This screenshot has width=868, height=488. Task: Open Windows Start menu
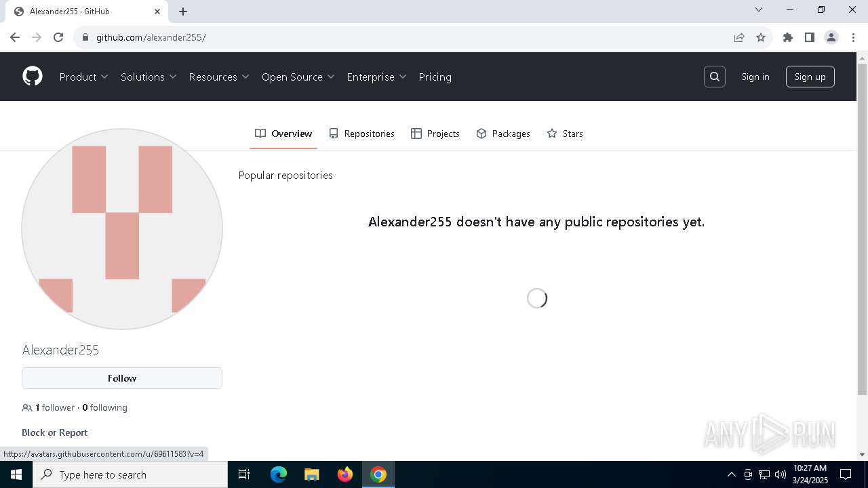pyautogui.click(x=16, y=474)
